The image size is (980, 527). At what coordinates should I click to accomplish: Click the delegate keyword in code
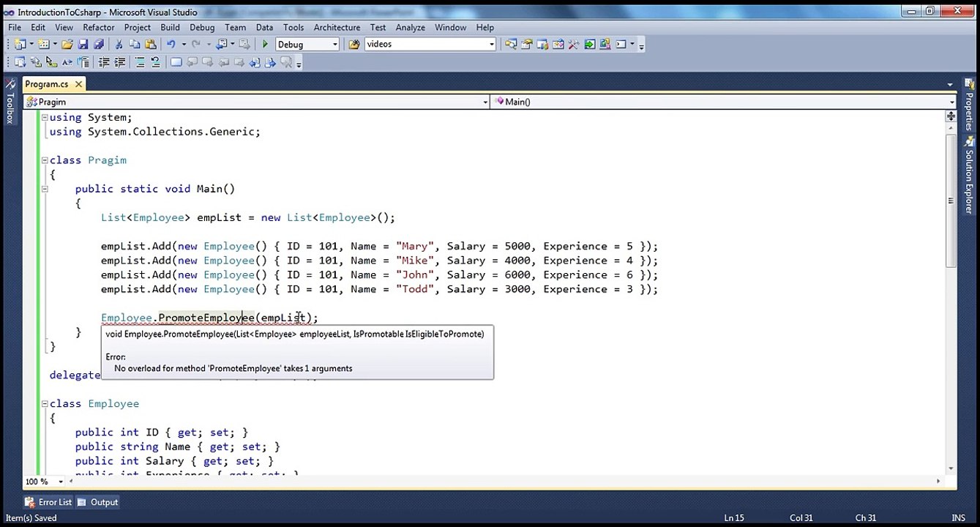(75, 375)
